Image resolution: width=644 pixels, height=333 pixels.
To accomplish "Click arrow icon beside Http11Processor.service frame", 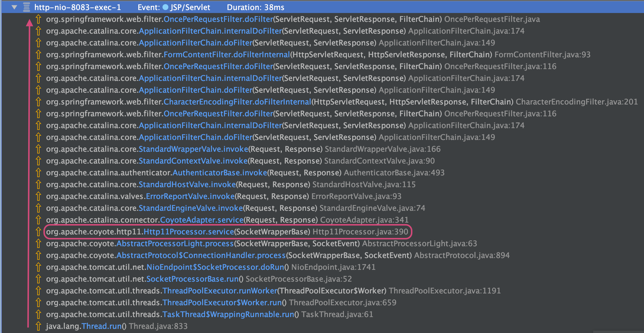I will point(38,232).
